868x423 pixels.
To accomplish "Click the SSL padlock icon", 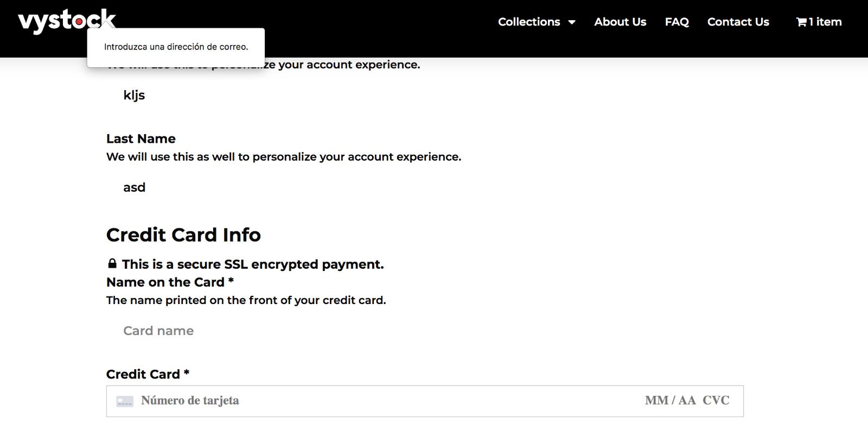I will 112,264.
